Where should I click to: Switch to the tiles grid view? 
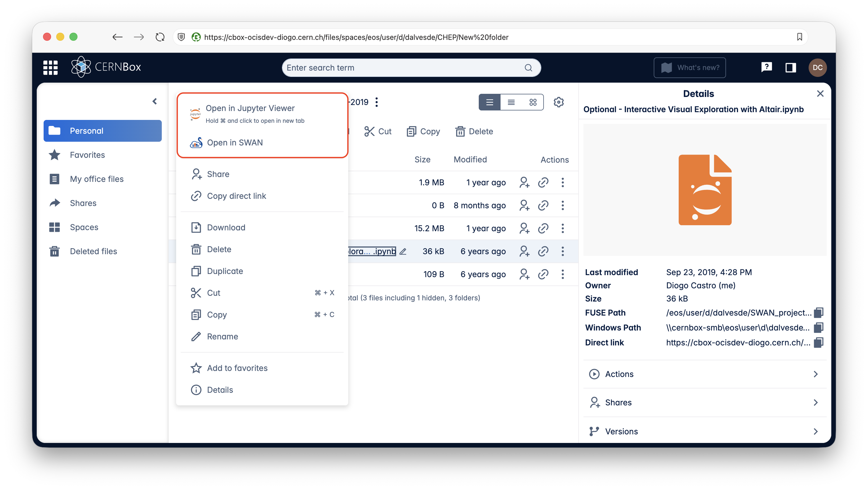[x=533, y=102]
